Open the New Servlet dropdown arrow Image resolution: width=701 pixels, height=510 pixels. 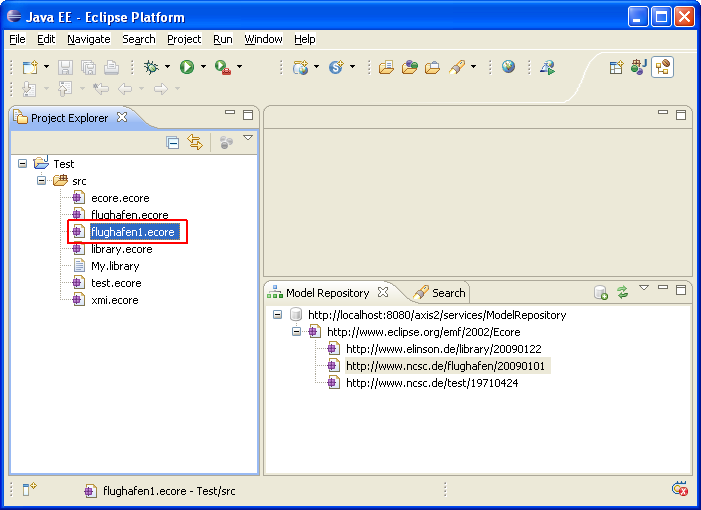pyautogui.click(x=352, y=67)
